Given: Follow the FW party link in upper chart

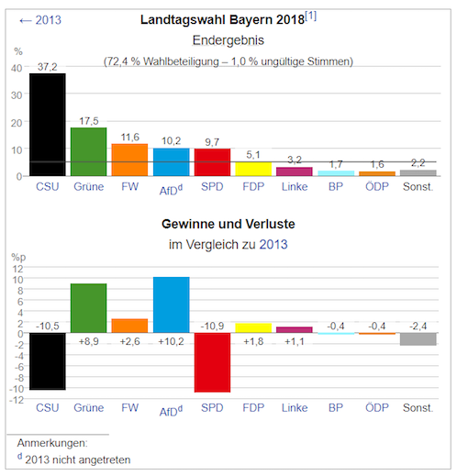Looking at the screenshot, I should [x=129, y=186].
